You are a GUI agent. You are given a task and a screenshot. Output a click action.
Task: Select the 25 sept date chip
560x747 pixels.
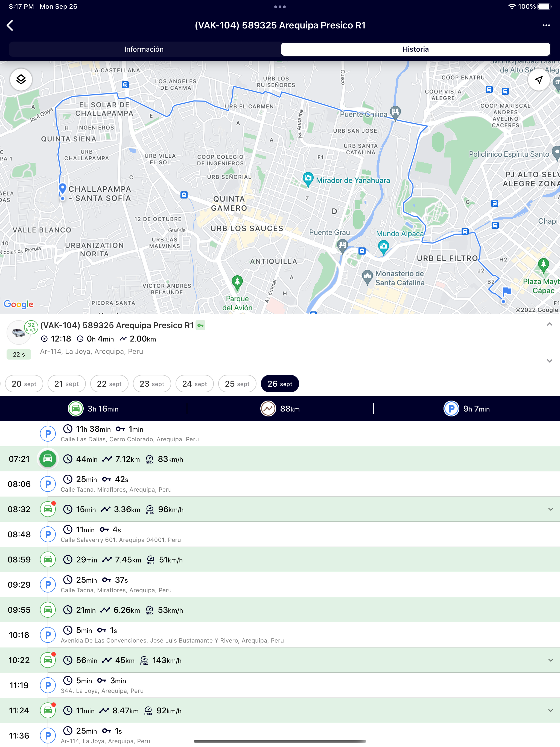pyautogui.click(x=237, y=384)
